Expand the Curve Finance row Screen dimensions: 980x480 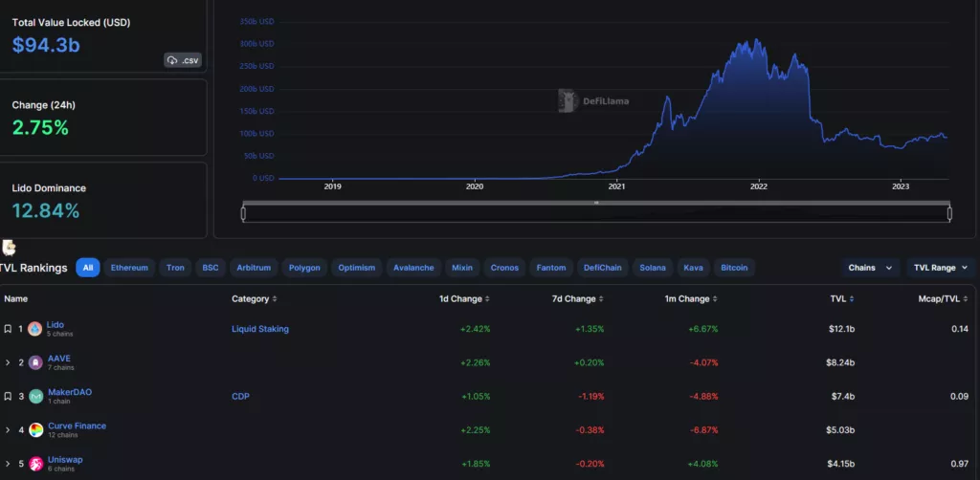click(x=8, y=429)
